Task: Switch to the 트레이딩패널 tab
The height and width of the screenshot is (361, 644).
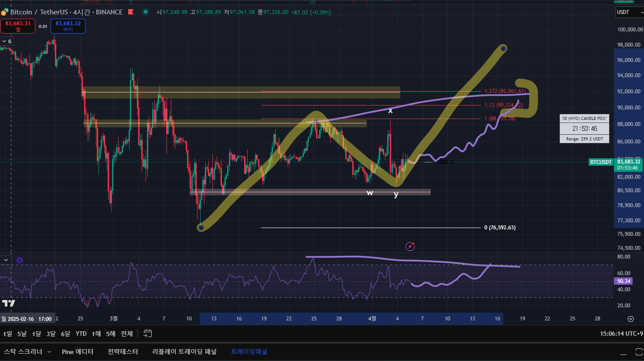Action: tap(249, 351)
